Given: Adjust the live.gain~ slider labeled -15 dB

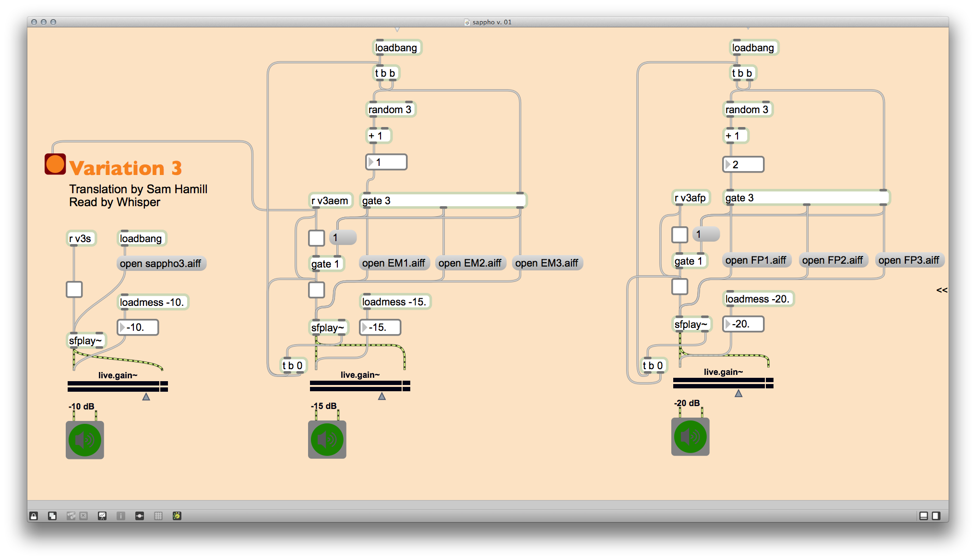Looking at the screenshot, I should pyautogui.click(x=360, y=386).
